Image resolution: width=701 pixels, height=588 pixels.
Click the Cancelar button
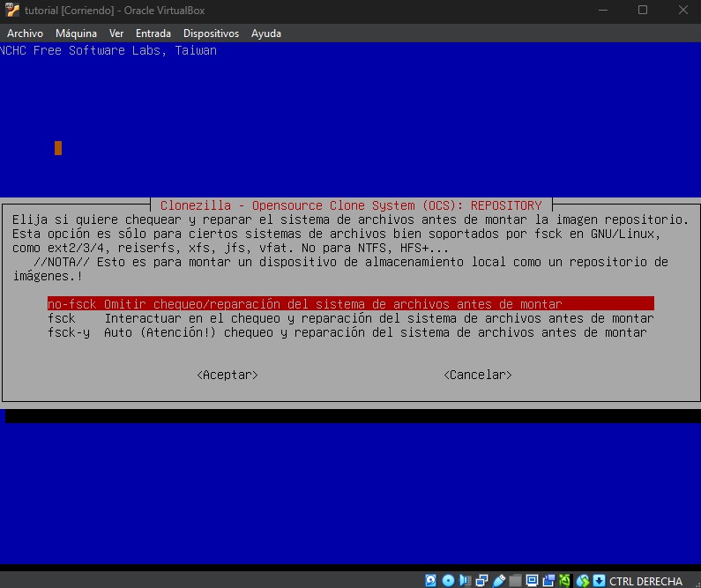(x=477, y=375)
